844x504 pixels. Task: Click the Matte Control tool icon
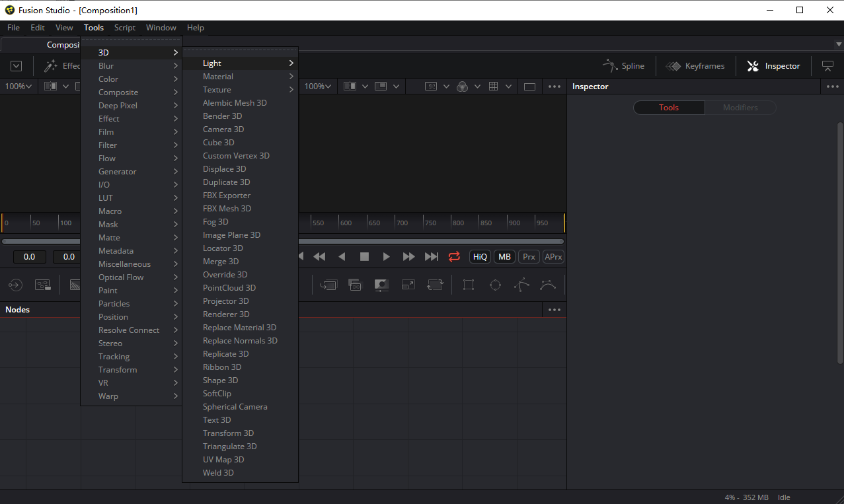(x=381, y=285)
